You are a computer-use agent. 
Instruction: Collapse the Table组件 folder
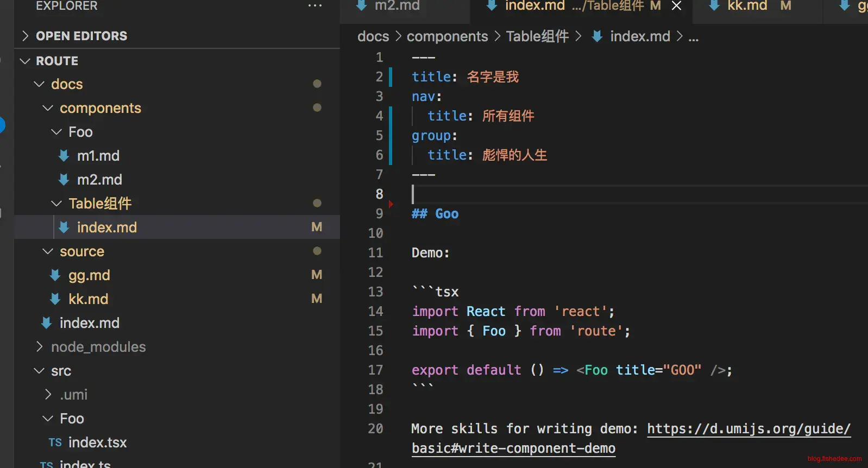point(56,204)
